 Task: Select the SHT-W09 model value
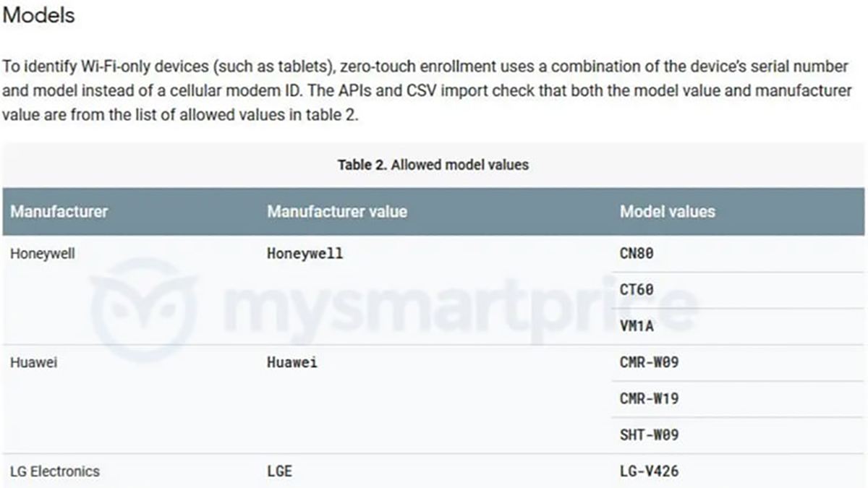(649, 435)
